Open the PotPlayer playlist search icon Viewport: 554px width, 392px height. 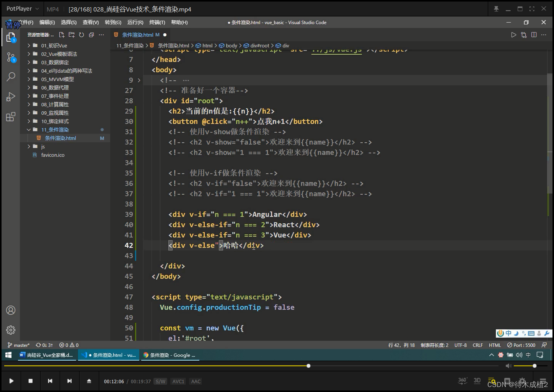point(492,381)
